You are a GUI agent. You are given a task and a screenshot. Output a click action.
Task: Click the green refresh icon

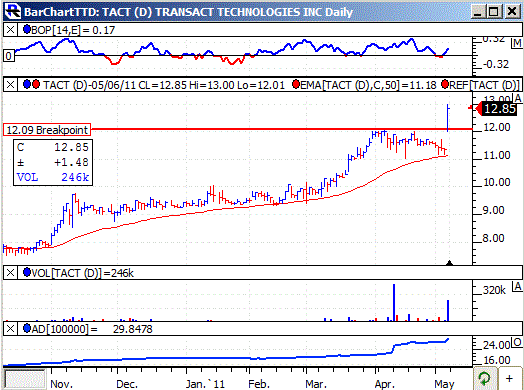tap(485, 378)
